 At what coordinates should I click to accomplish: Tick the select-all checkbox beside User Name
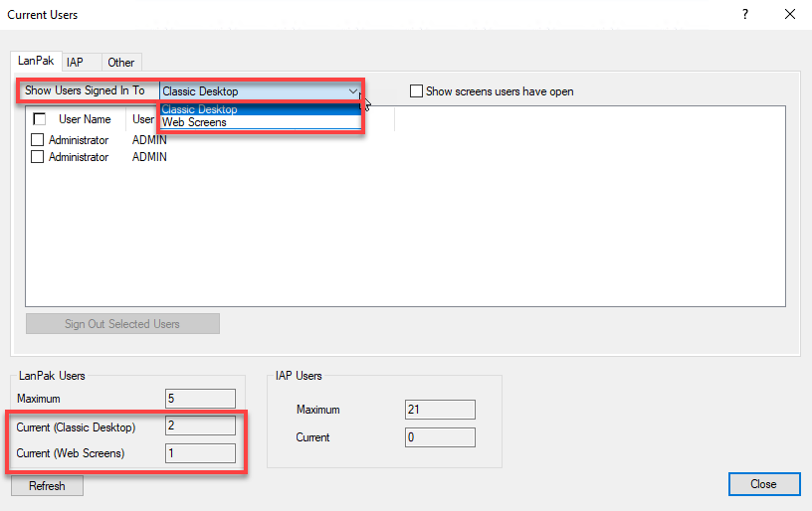tap(40, 119)
